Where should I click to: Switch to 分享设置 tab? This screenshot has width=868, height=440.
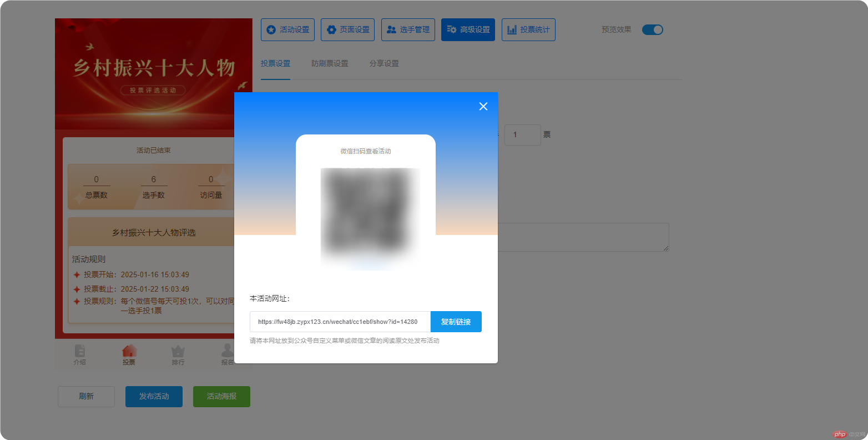(x=384, y=63)
